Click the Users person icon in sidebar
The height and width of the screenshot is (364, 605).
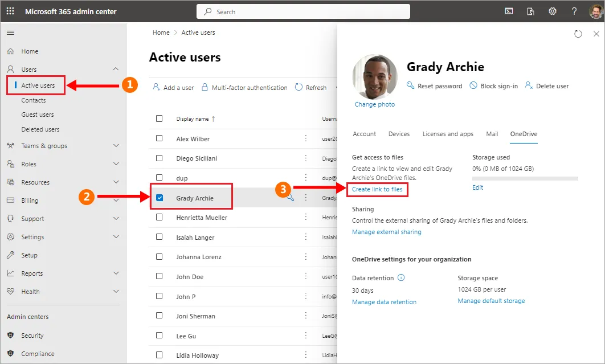(x=10, y=69)
